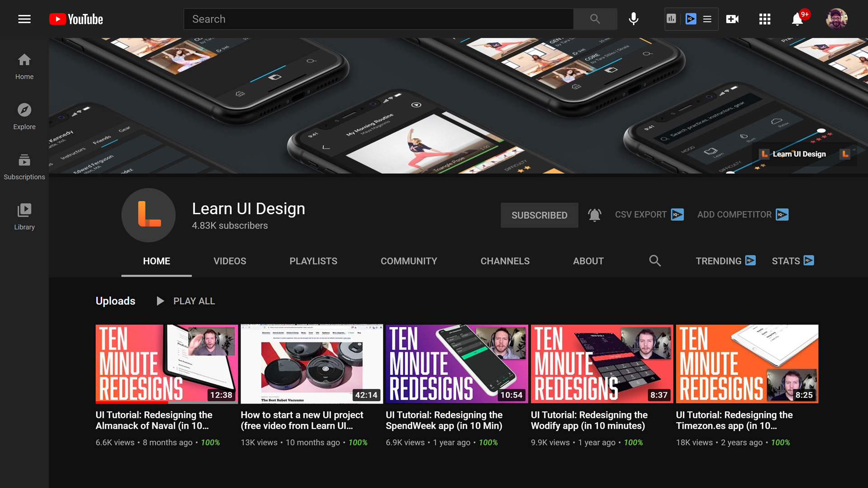The width and height of the screenshot is (868, 488).
Task: Open robot vacuums video thumbnail
Action: pos(311,364)
